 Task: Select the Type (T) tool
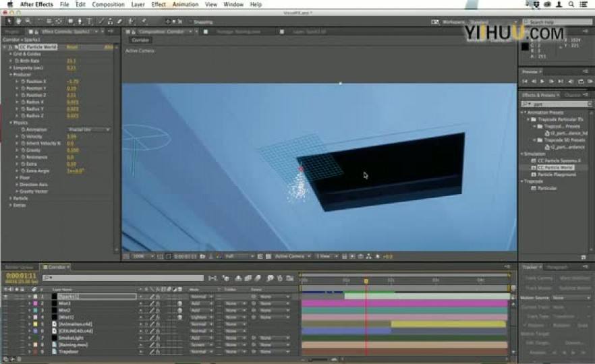coord(90,22)
